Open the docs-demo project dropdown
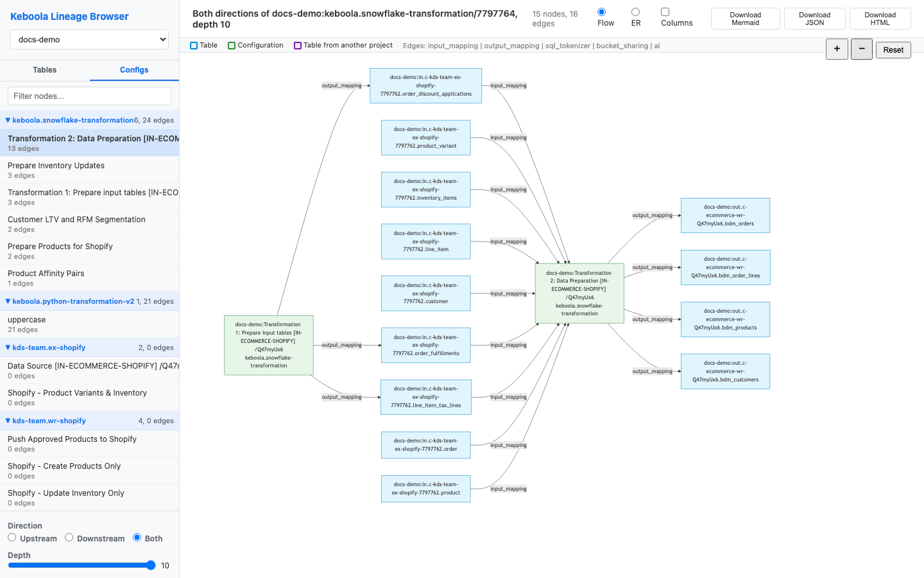The width and height of the screenshot is (924, 578). click(89, 39)
